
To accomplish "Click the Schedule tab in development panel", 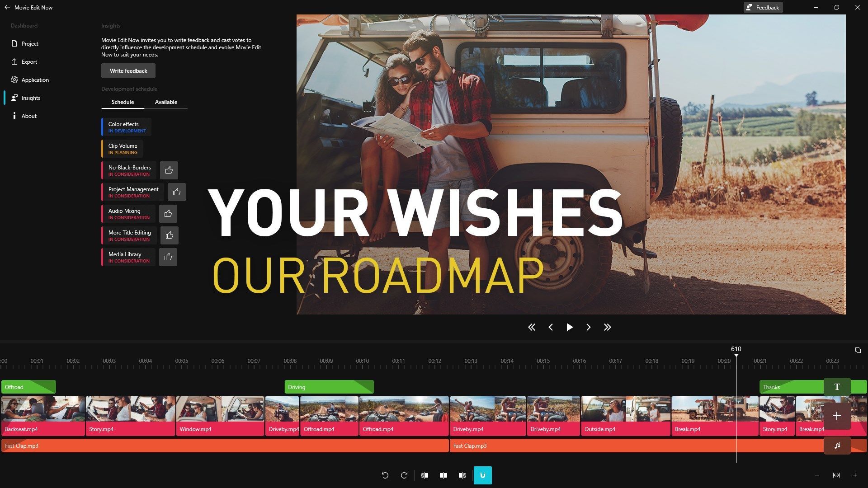I will 123,101.
